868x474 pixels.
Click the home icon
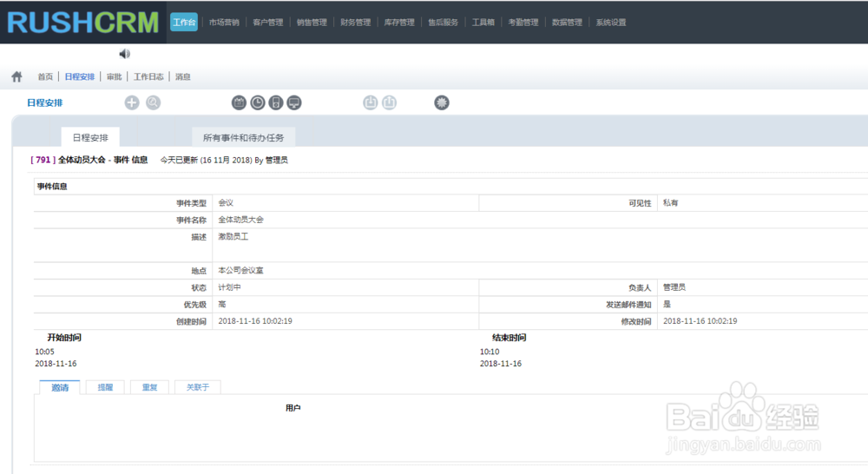(x=17, y=76)
